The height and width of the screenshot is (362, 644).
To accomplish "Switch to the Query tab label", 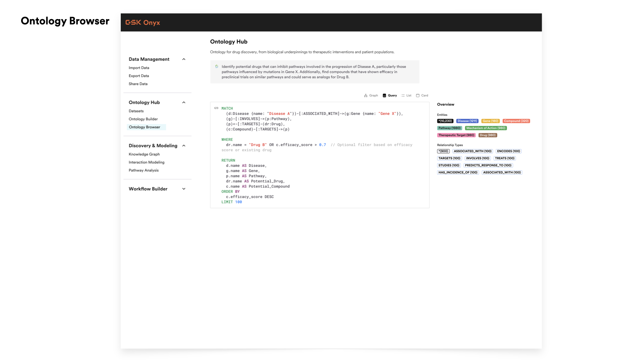I will click(392, 96).
